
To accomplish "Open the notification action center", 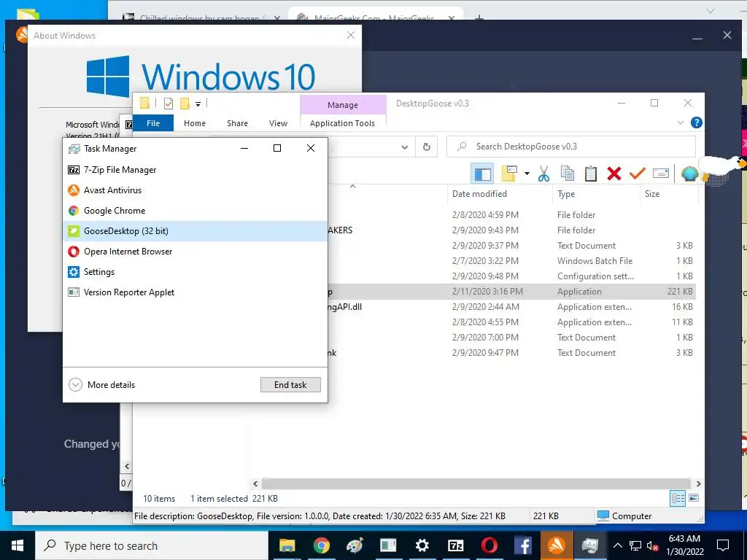I will pos(723,545).
